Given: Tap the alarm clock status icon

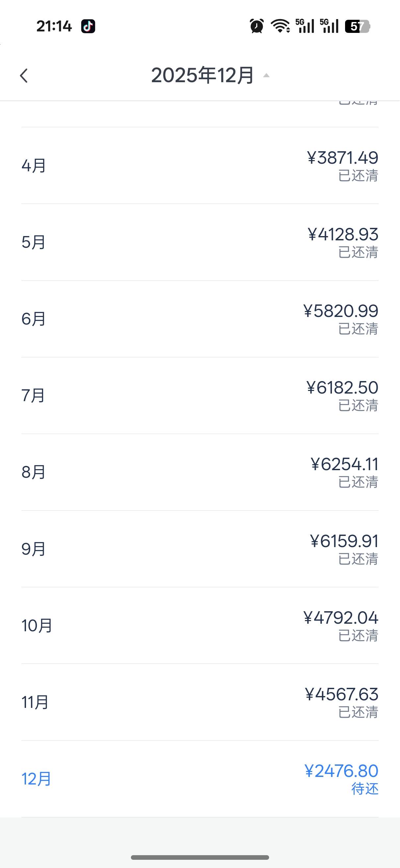Looking at the screenshot, I should [257, 26].
